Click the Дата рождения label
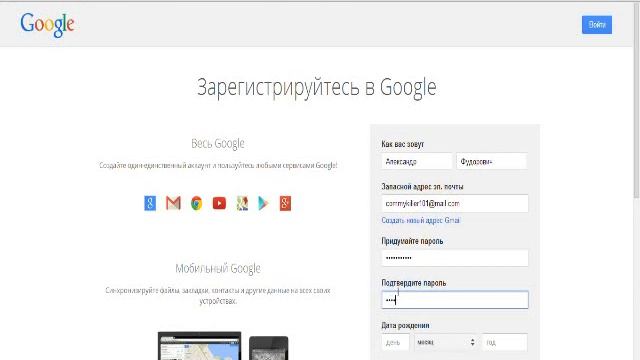Screen dimensions: 640x360 [405, 325]
